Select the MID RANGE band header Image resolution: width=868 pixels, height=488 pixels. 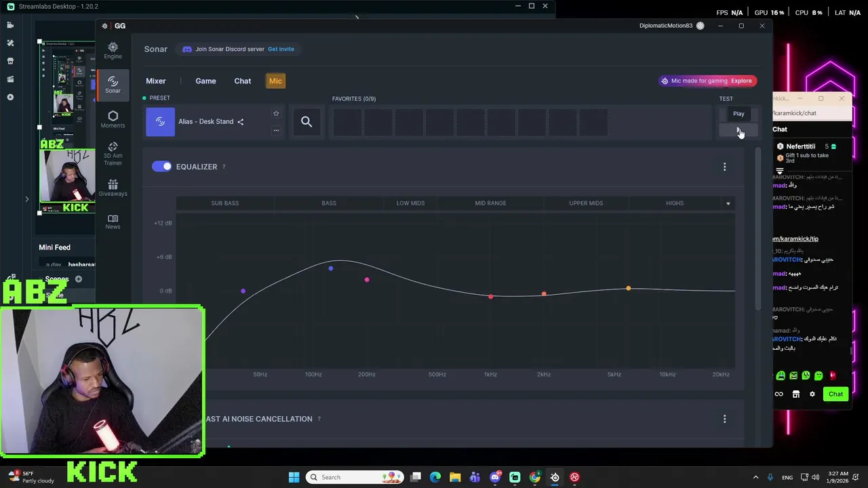click(490, 203)
